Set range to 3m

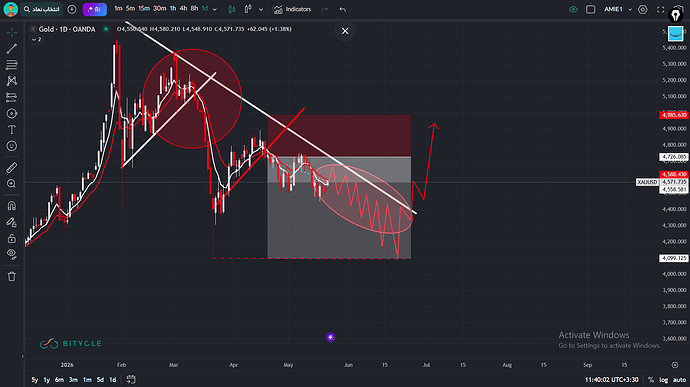(73, 380)
